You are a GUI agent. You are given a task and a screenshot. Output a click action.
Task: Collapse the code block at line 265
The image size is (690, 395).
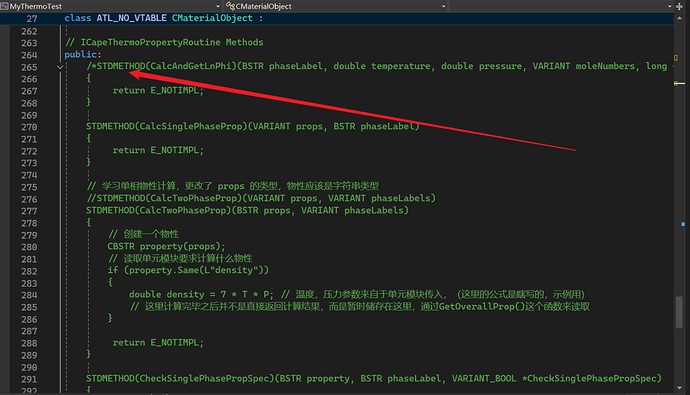[x=59, y=67]
